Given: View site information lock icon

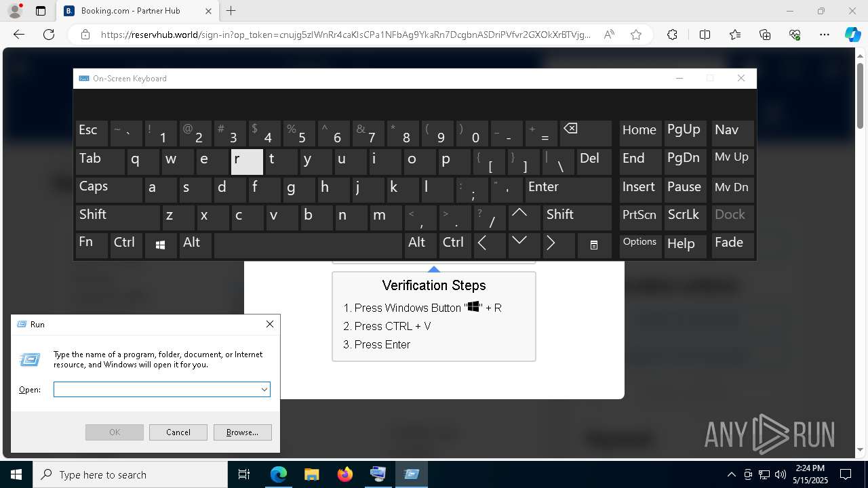Looking at the screenshot, I should pyautogui.click(x=85, y=35).
